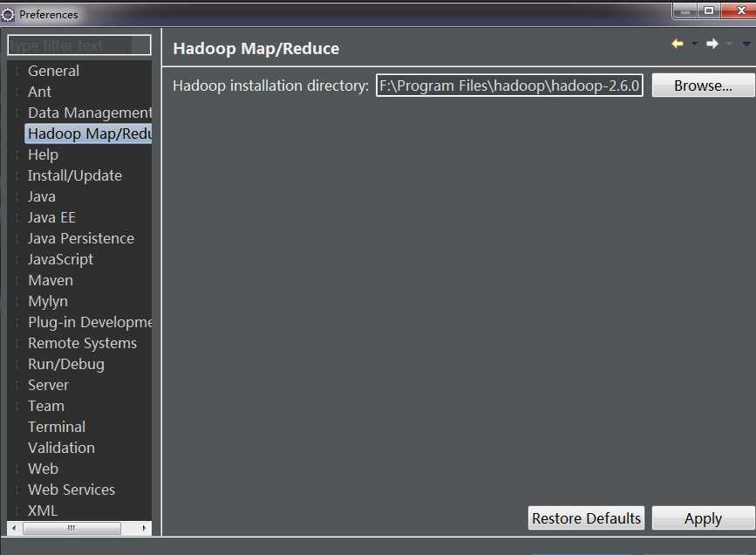Open Server preferences
This screenshot has width=756, height=555.
point(48,385)
